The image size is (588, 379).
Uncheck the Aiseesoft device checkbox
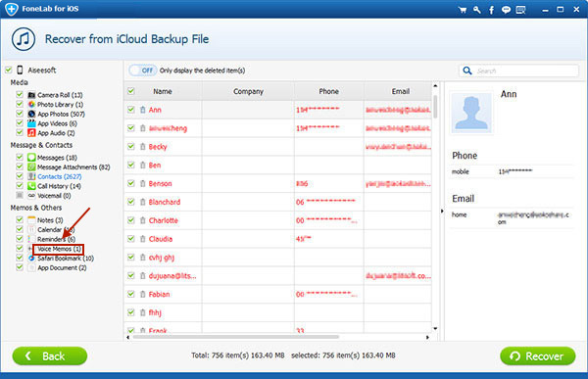tap(8, 70)
